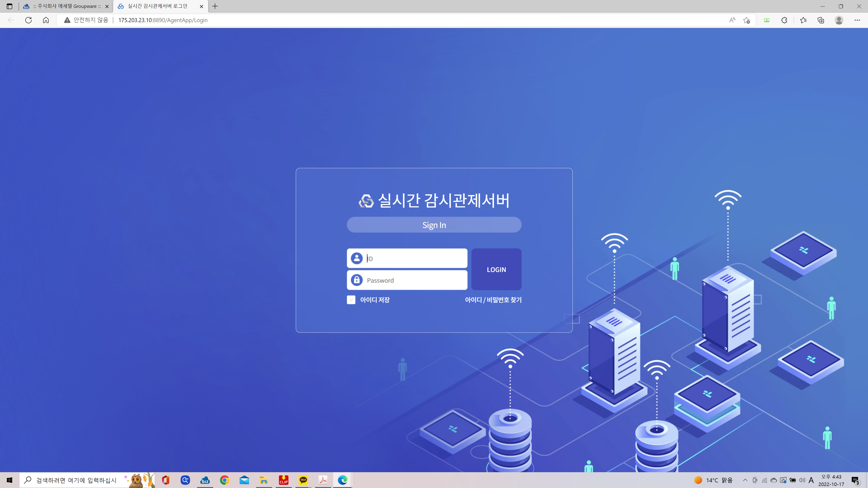Toggle the 아이디 저장 checkbox
868x488 pixels.
(351, 300)
